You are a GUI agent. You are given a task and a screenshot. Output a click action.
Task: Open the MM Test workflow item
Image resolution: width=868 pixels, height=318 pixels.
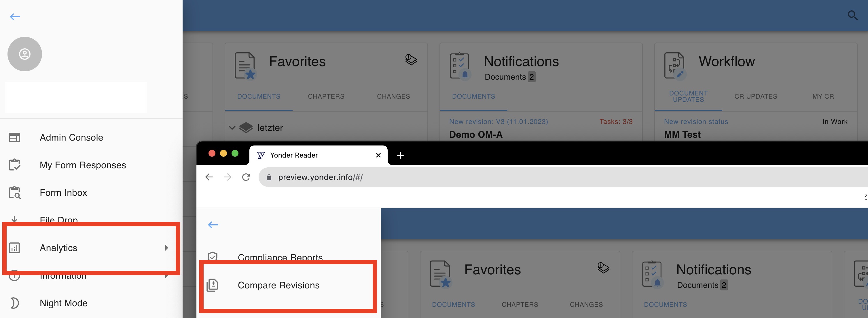(682, 134)
